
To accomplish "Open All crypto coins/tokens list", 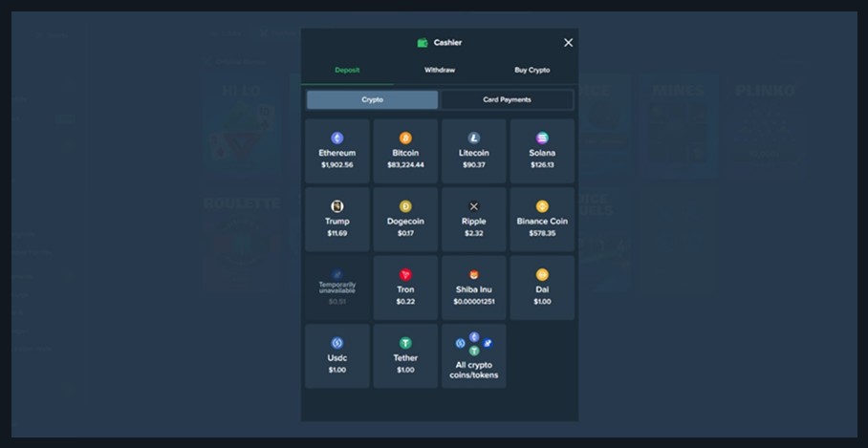I will (474, 356).
